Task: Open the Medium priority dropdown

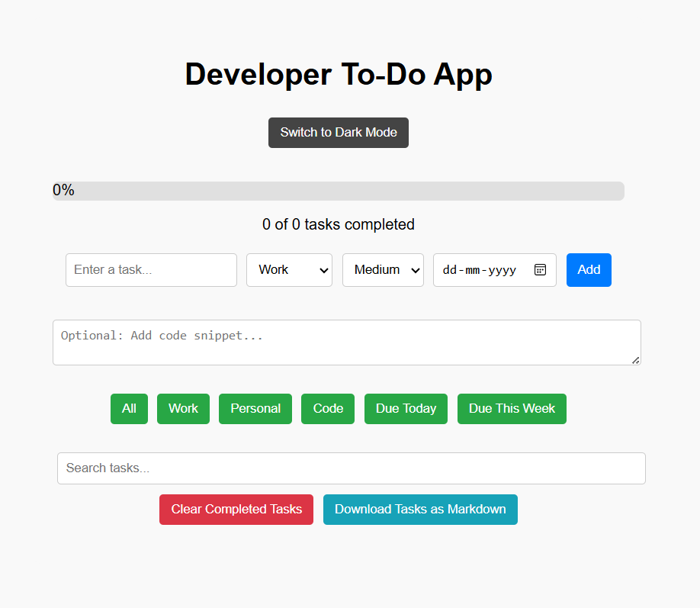Action: [383, 269]
